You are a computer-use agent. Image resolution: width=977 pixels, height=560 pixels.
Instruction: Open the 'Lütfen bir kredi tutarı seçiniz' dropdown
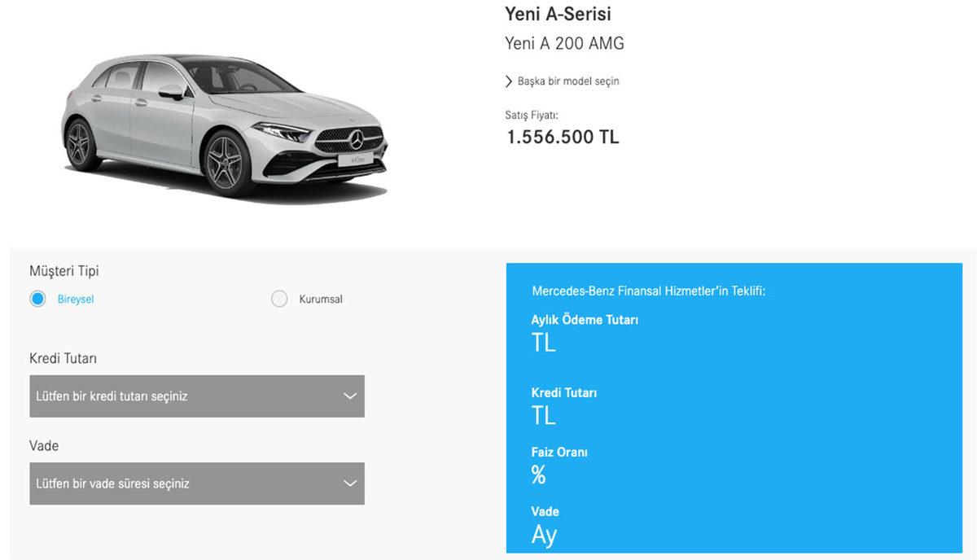tap(195, 396)
